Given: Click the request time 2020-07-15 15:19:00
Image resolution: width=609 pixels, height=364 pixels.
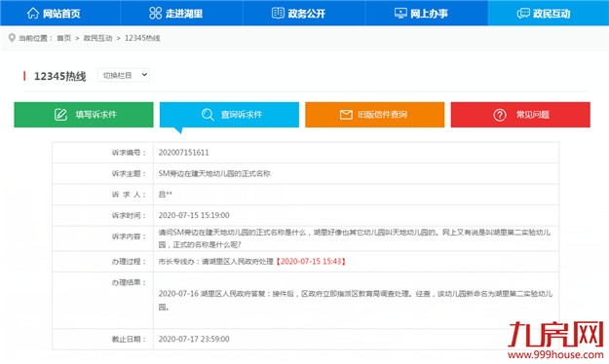Looking at the screenshot, I should click(194, 215).
